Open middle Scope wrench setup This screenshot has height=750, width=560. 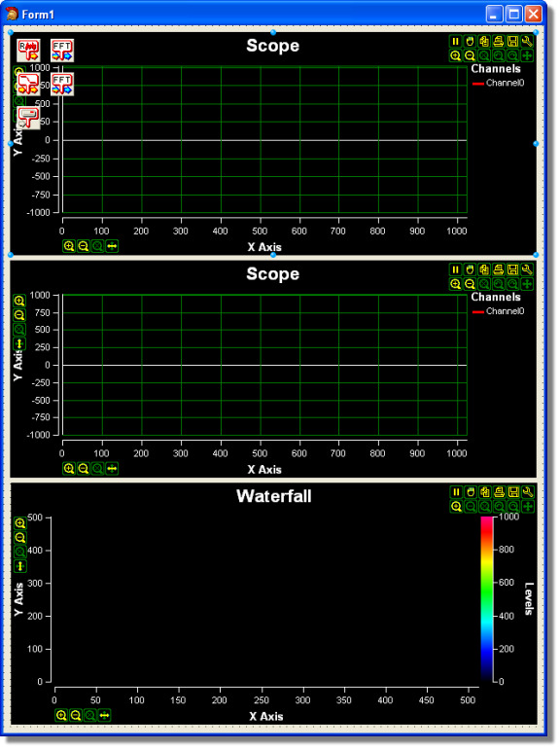tap(527, 269)
